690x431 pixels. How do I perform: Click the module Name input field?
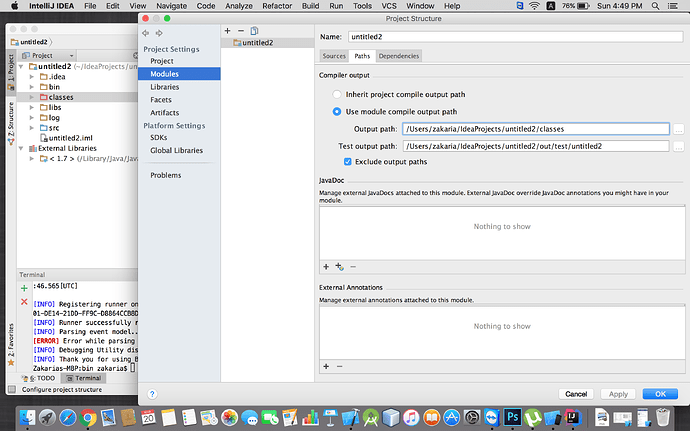click(x=515, y=37)
